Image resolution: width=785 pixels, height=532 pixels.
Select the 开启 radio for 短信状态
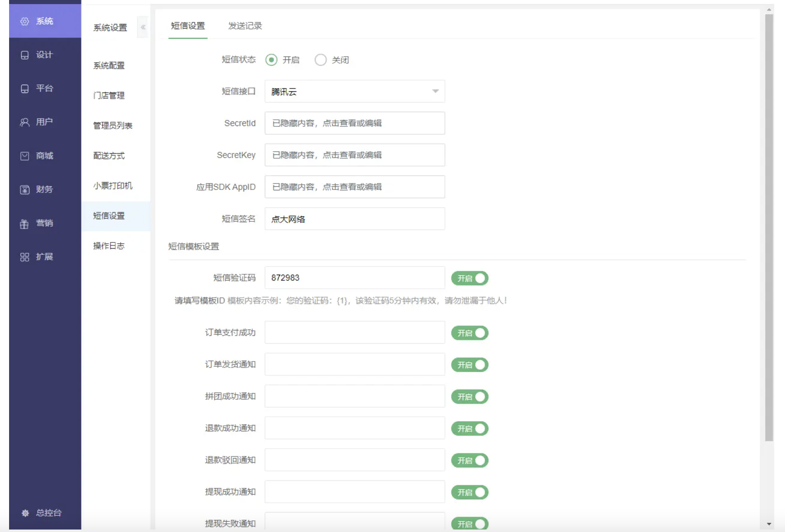271,60
